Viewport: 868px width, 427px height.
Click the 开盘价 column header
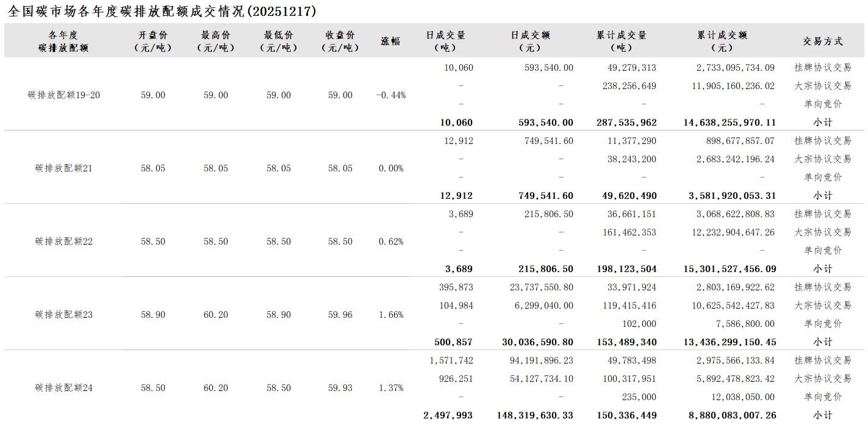[152, 41]
